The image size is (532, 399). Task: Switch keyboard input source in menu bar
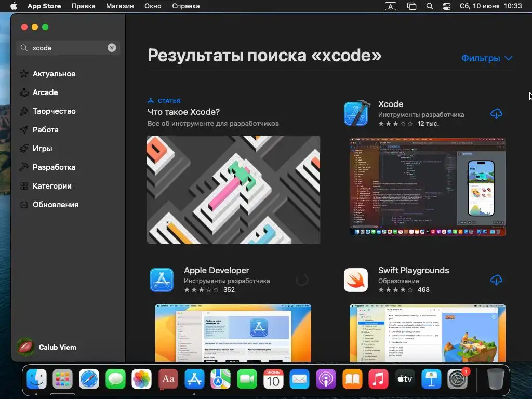coord(391,6)
